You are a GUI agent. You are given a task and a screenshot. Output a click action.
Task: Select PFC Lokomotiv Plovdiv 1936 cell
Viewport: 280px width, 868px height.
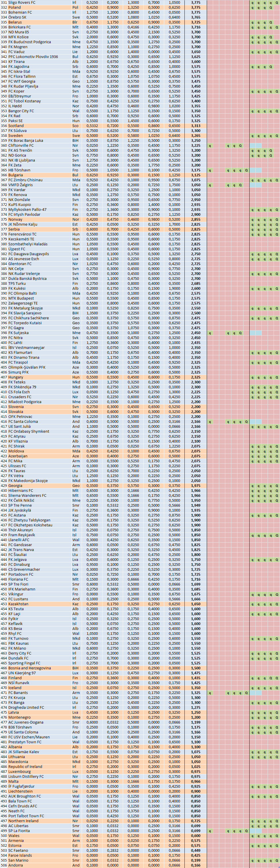(x=33, y=57)
